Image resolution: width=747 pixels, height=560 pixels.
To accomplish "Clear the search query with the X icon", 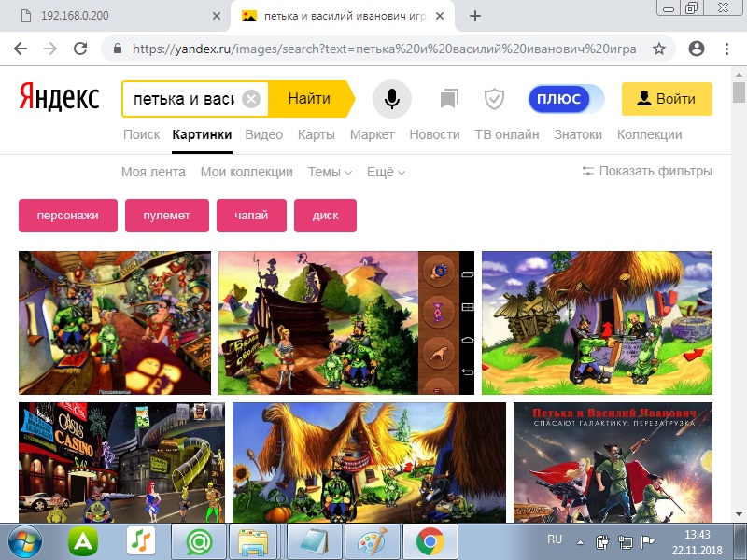I will click(x=251, y=99).
